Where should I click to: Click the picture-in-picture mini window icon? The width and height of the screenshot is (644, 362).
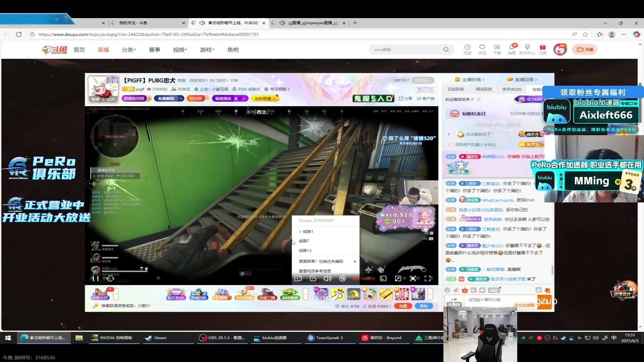click(x=383, y=279)
